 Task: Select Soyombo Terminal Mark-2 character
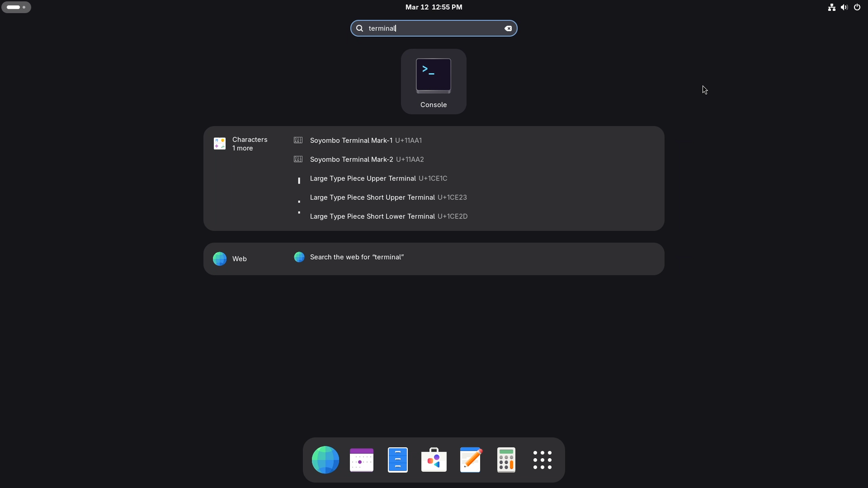pyautogui.click(x=366, y=159)
